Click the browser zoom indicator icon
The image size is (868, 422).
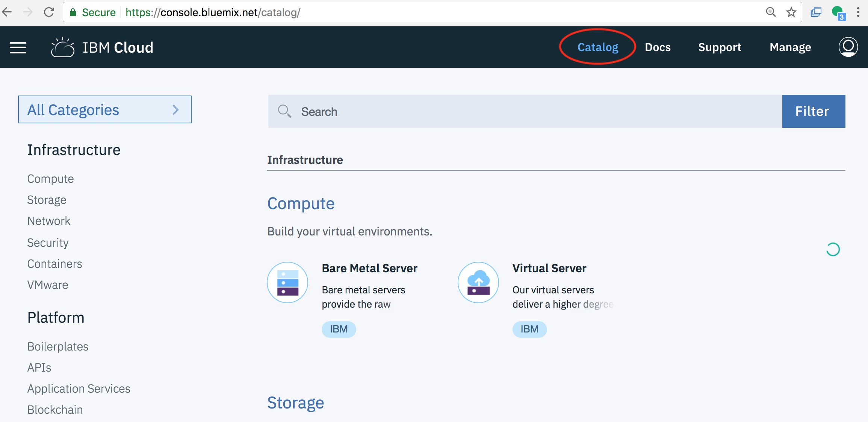771,12
